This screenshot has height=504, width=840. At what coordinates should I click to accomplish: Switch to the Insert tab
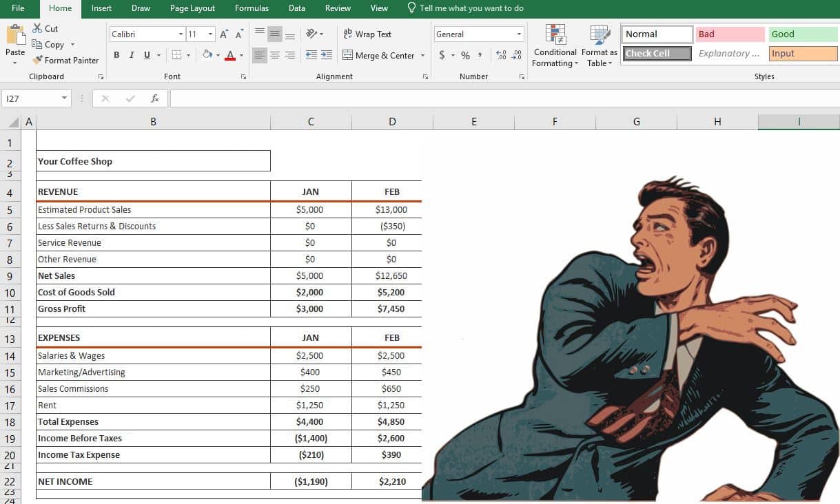(x=101, y=8)
